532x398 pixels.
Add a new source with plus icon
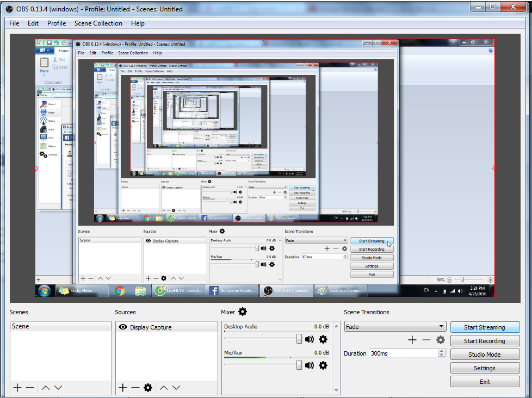[123, 388]
